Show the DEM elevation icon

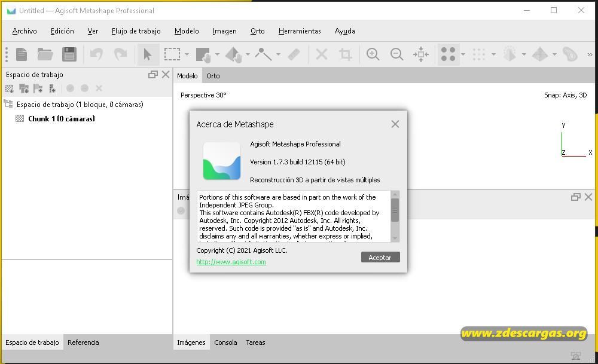pyautogui.click(x=570, y=54)
